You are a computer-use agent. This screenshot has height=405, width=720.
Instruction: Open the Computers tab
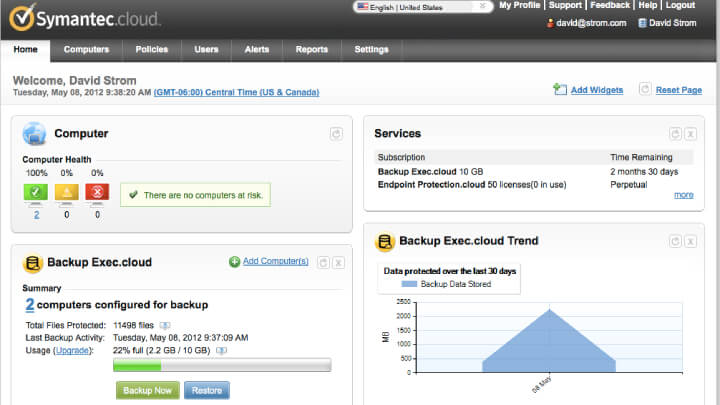[86, 50]
